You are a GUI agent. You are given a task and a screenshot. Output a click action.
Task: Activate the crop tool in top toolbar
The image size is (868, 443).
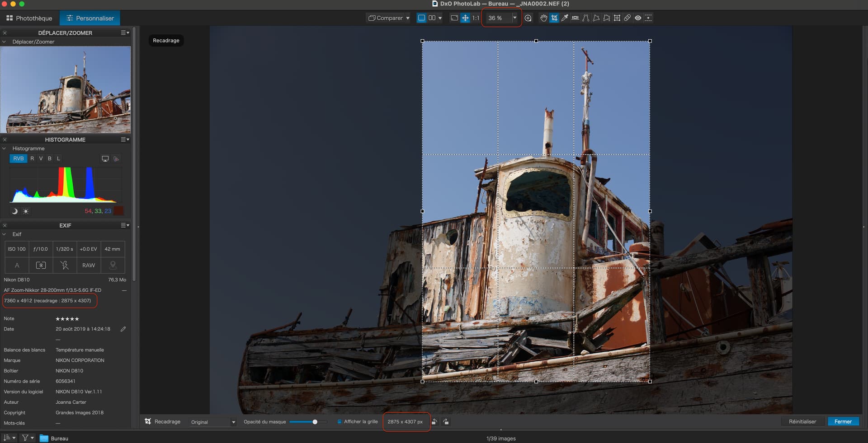click(x=554, y=18)
